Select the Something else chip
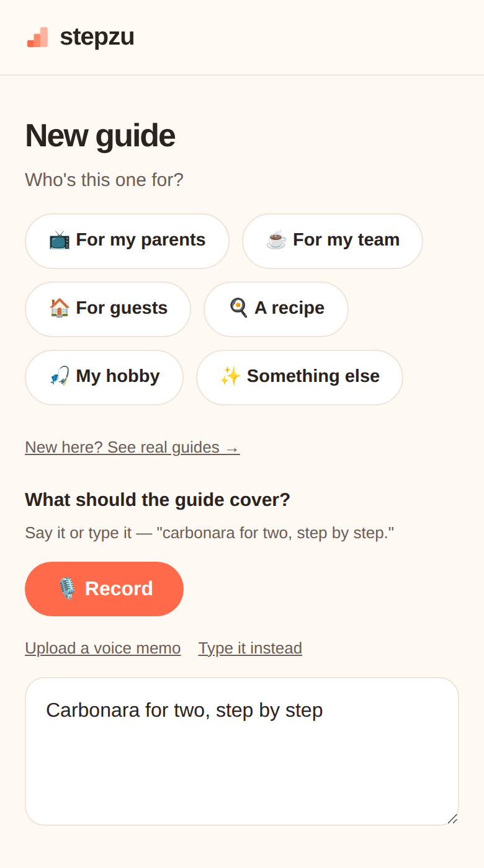The image size is (484, 868). point(300,378)
